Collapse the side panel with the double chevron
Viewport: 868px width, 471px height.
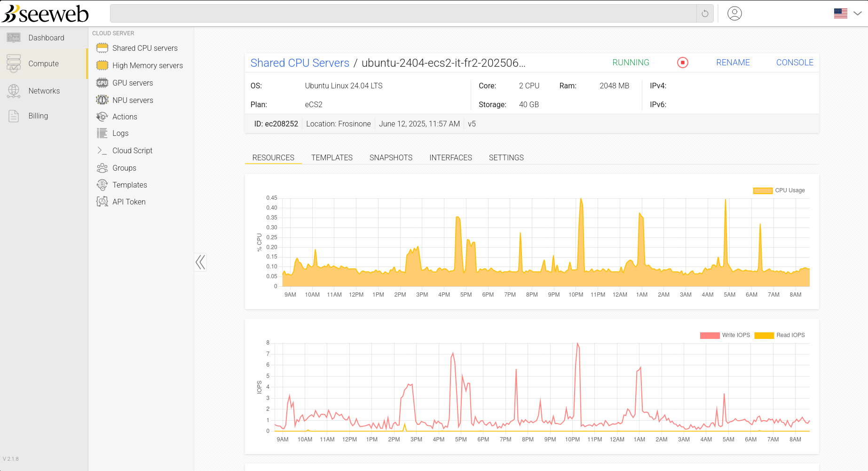(200, 262)
